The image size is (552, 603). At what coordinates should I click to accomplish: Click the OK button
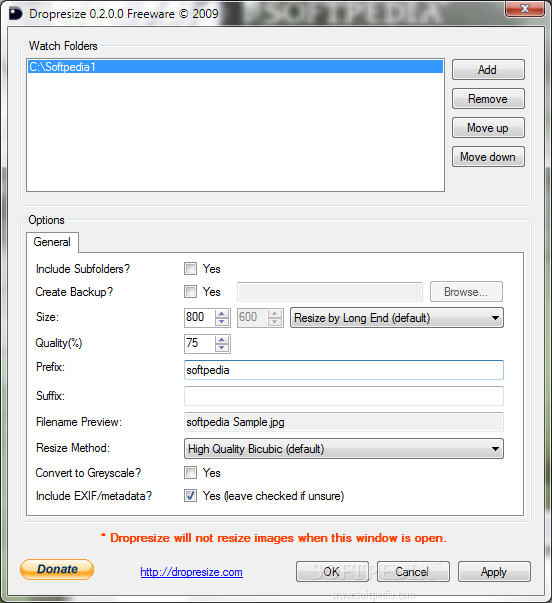[x=332, y=572]
